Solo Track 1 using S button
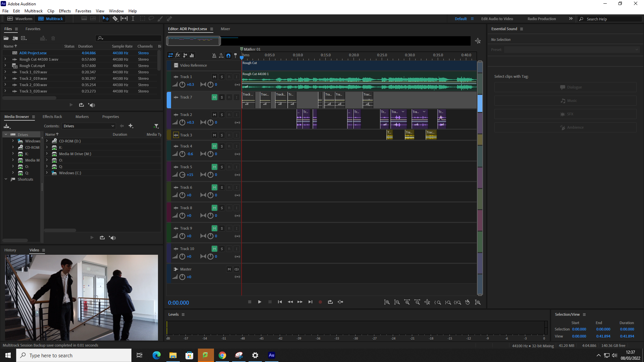 222,77
